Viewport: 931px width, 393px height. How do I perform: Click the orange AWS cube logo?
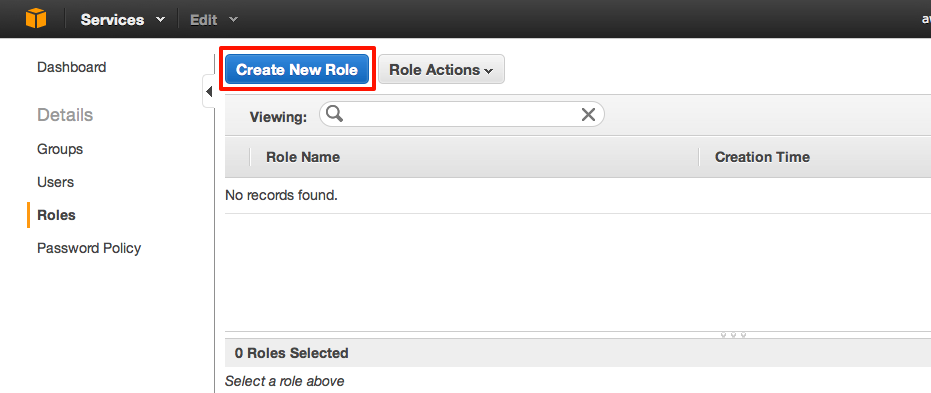point(36,19)
